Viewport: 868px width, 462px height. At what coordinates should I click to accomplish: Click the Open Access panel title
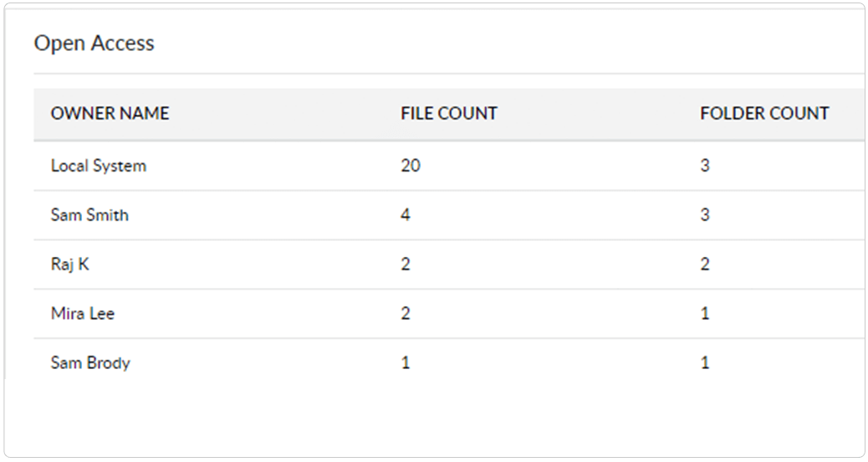(x=94, y=44)
